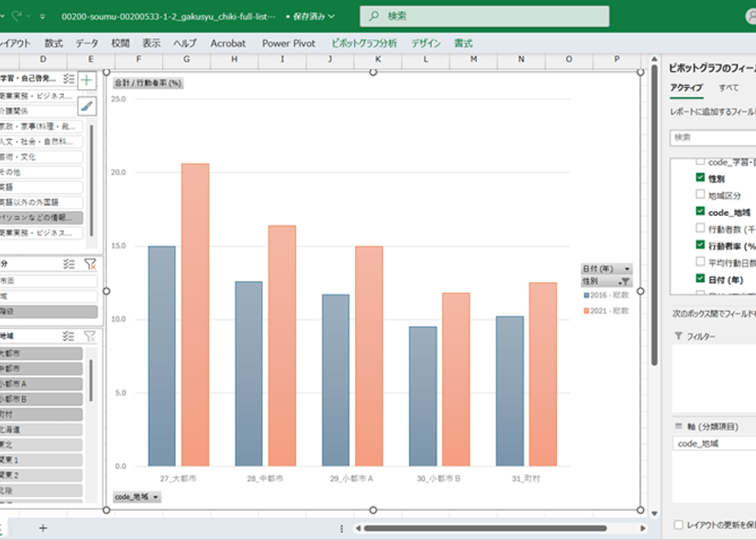Click the code_地域 item in axis area
756x540 pixels.
pyautogui.click(x=714, y=443)
